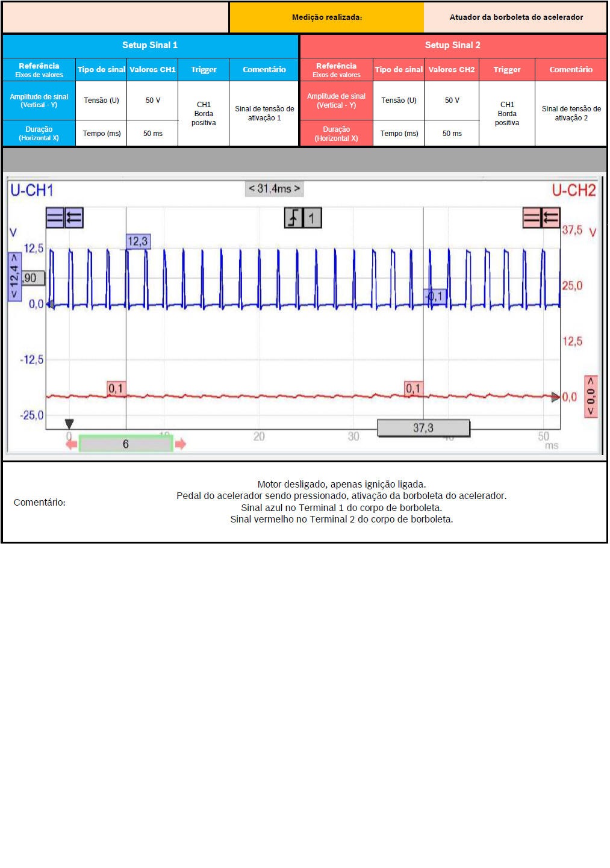Image resolution: width=610 pixels, height=868 pixels.
Task: Click the red CH2 horizontal-lines cursor icon
Action: pos(532,218)
